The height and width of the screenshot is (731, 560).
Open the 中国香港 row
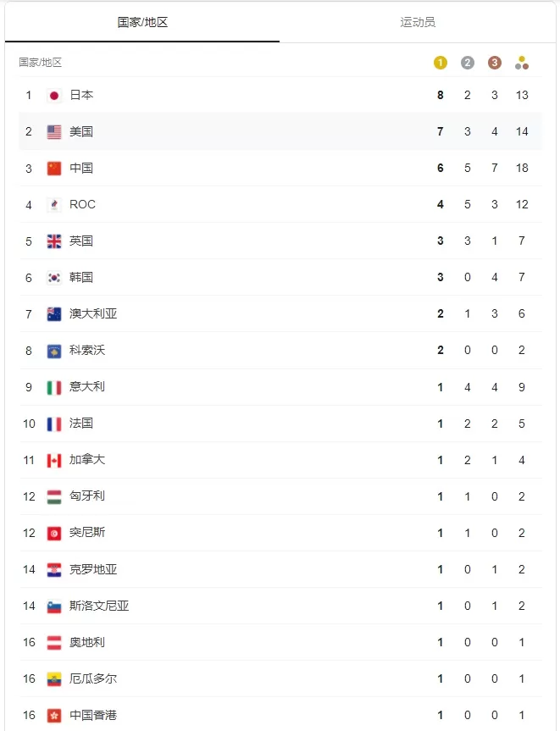tap(280, 715)
